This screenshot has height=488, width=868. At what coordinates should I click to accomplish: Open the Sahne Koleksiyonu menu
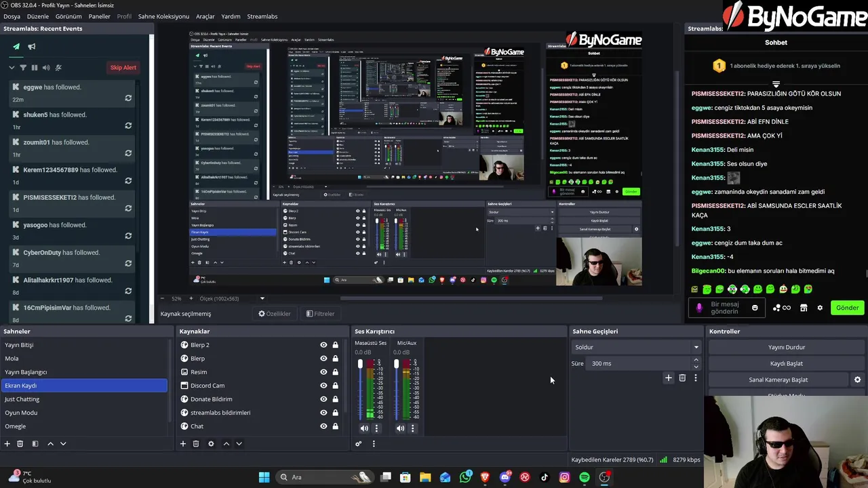pos(163,16)
